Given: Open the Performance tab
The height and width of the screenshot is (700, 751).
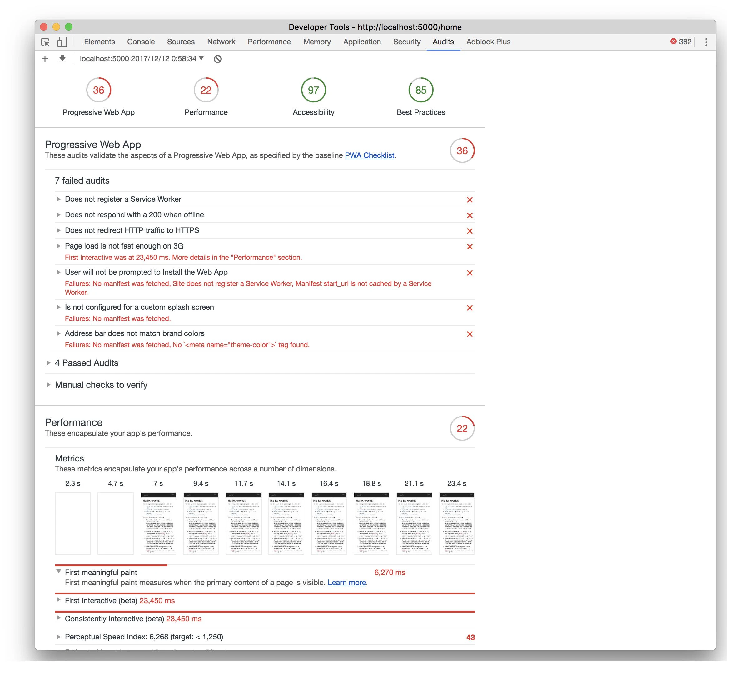Looking at the screenshot, I should [x=269, y=42].
